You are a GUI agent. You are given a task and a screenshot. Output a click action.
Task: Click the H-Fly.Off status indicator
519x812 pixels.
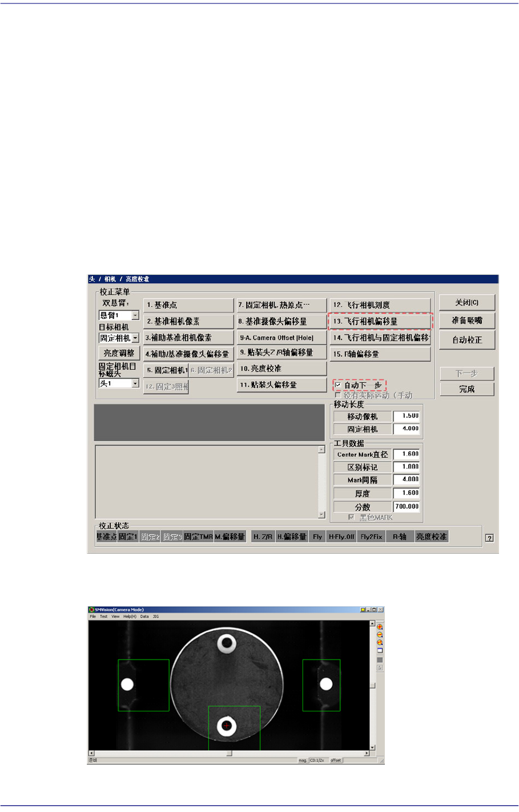click(x=341, y=537)
